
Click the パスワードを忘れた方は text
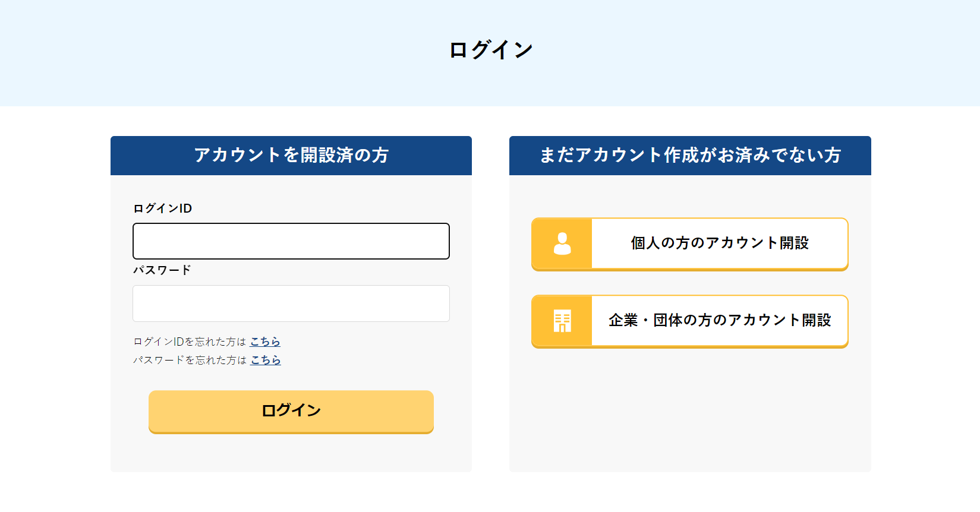pos(190,360)
